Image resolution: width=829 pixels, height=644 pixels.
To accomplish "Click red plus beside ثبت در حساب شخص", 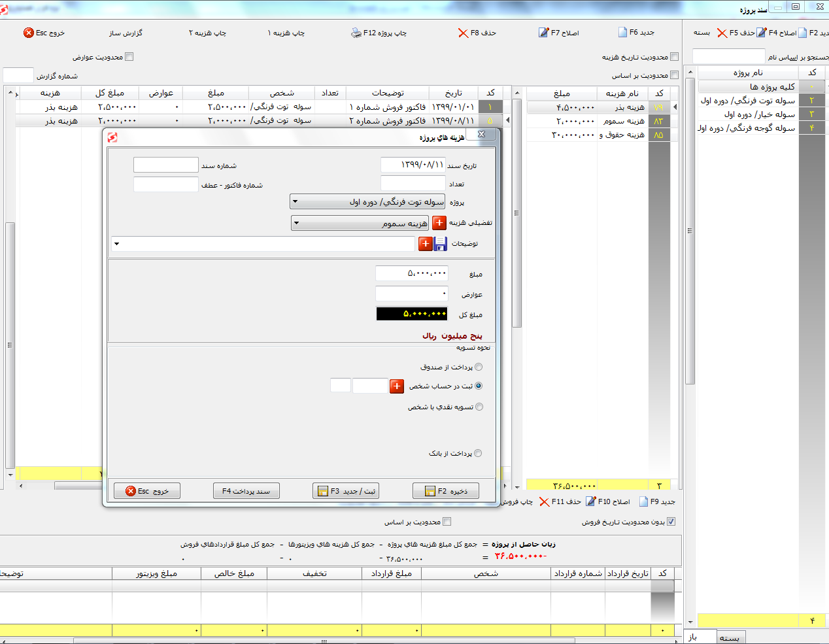I will (397, 386).
